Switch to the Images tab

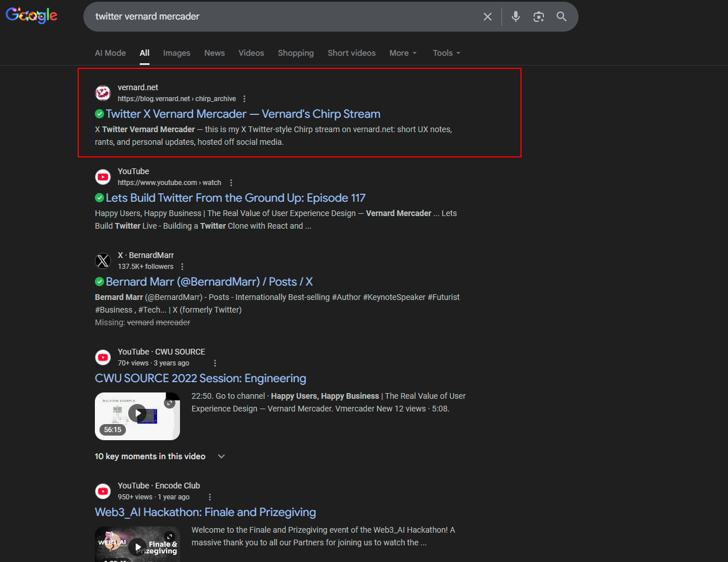tap(177, 53)
